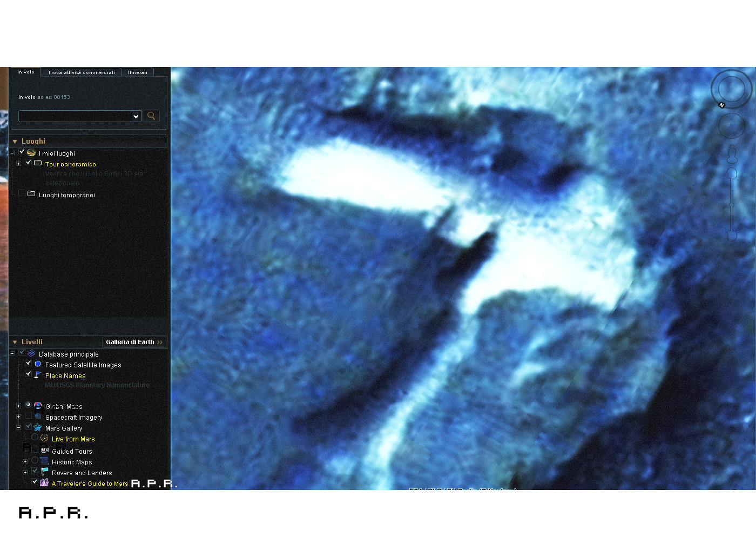The image size is (756, 557).
Task: Expand the Global Maps tree node
Action: [19, 406]
